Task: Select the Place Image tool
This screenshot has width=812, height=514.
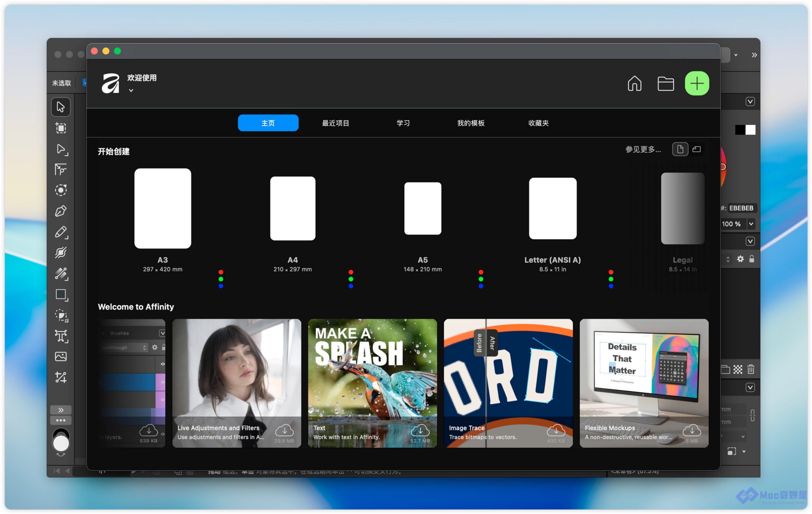Action: [61, 357]
